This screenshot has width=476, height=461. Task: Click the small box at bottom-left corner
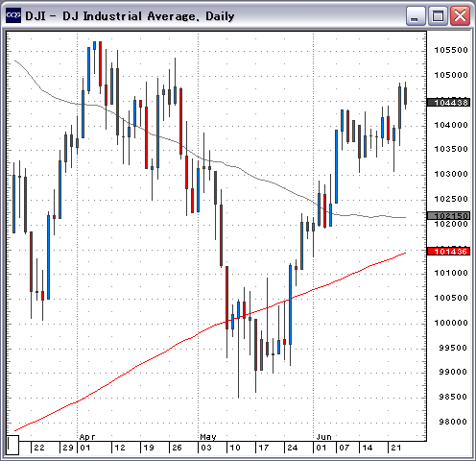point(12,445)
